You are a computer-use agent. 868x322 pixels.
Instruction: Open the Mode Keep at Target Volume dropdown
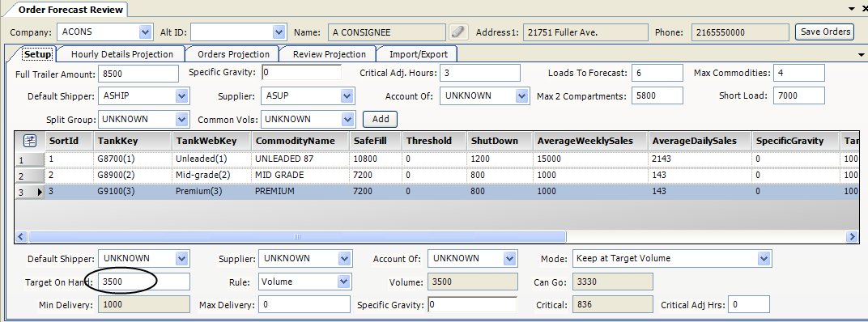(764, 258)
